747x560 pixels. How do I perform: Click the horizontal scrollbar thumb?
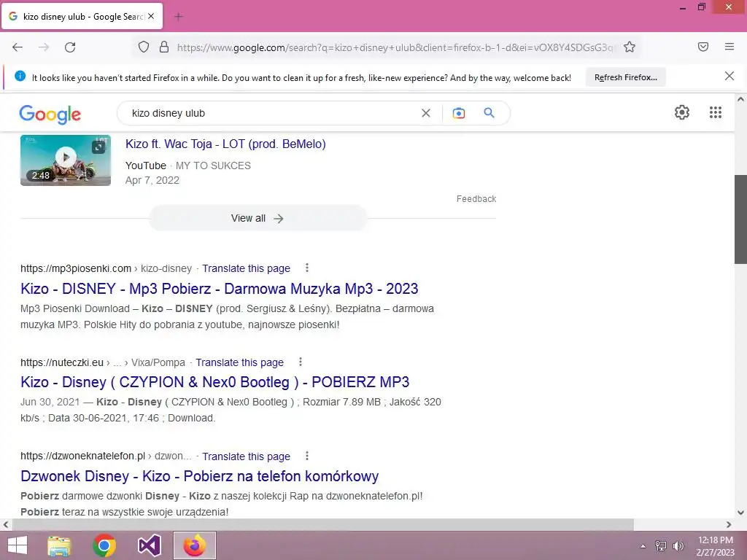(x=322, y=524)
